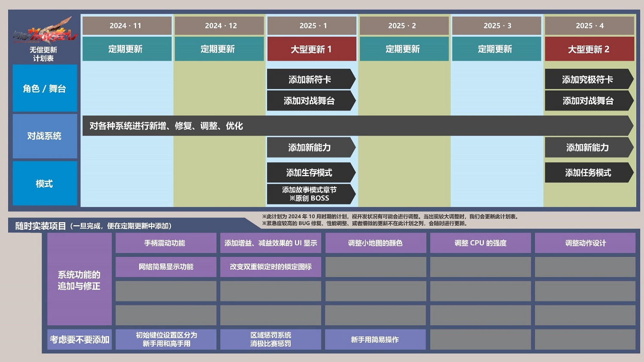This screenshot has width=644, height=362.
Task: Toggle the 手柄震动功能 item
Action: (166, 243)
